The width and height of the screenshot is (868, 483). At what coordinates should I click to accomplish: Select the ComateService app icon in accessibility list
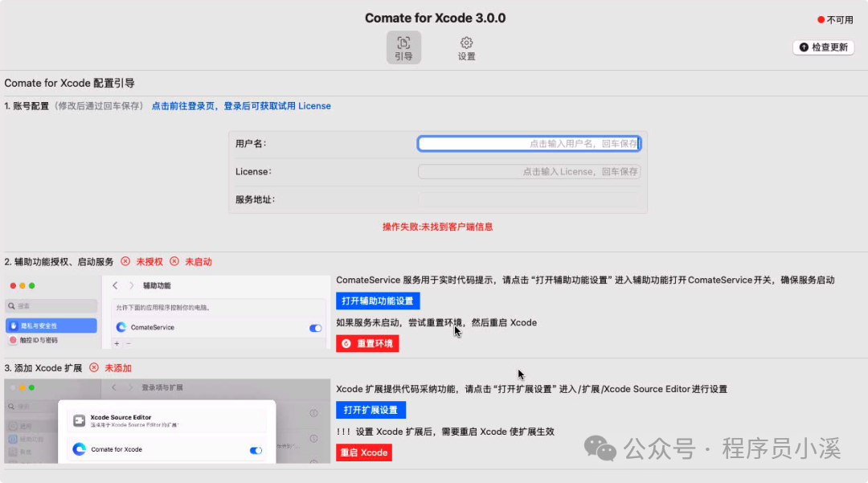coord(121,327)
